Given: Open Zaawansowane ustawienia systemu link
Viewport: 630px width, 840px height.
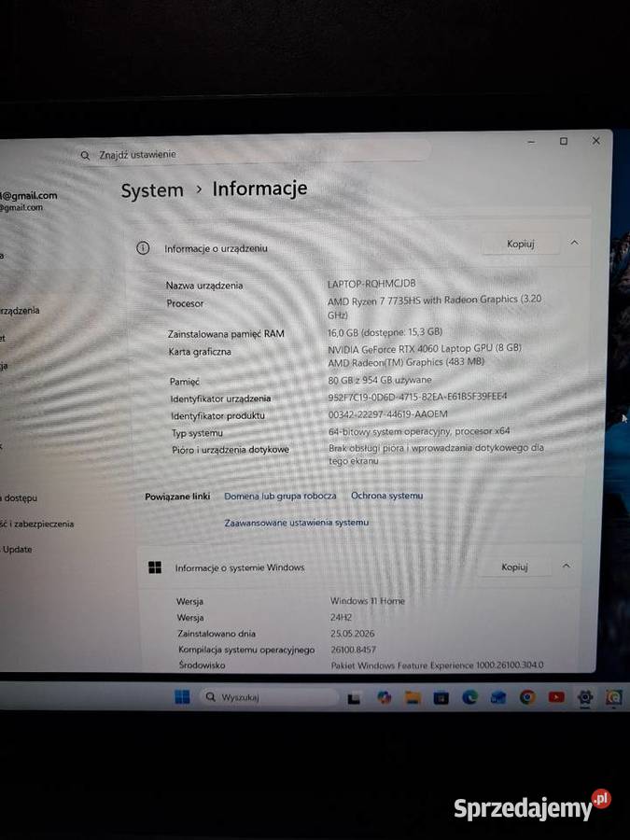Looking at the screenshot, I should 296,523.
